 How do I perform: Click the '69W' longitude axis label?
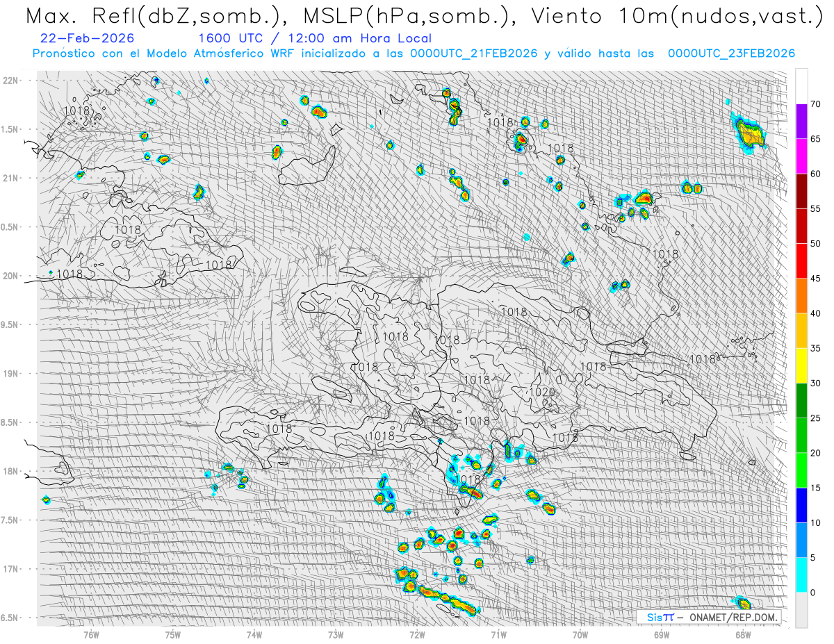(662, 634)
